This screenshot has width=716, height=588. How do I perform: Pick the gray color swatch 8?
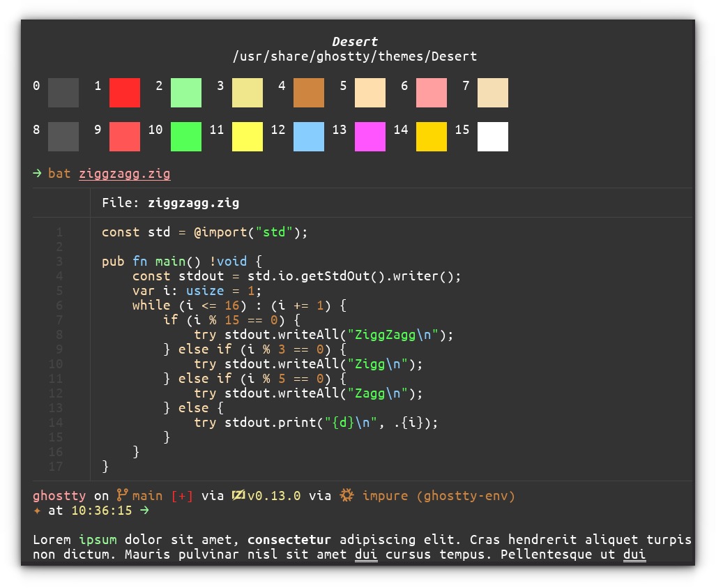[63, 137]
